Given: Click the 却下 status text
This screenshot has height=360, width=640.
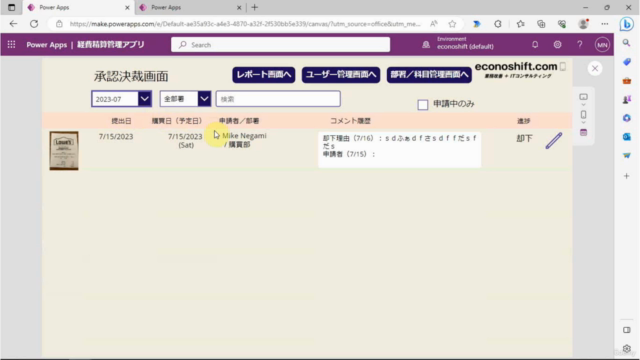Looking at the screenshot, I should point(524,138).
